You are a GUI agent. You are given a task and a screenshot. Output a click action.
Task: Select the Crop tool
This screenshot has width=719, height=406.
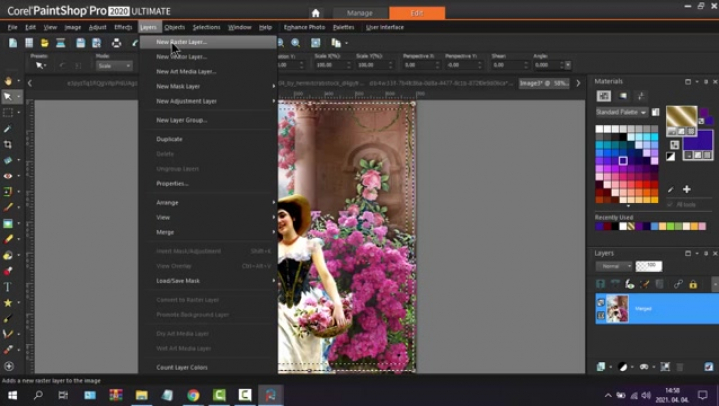(x=8, y=144)
